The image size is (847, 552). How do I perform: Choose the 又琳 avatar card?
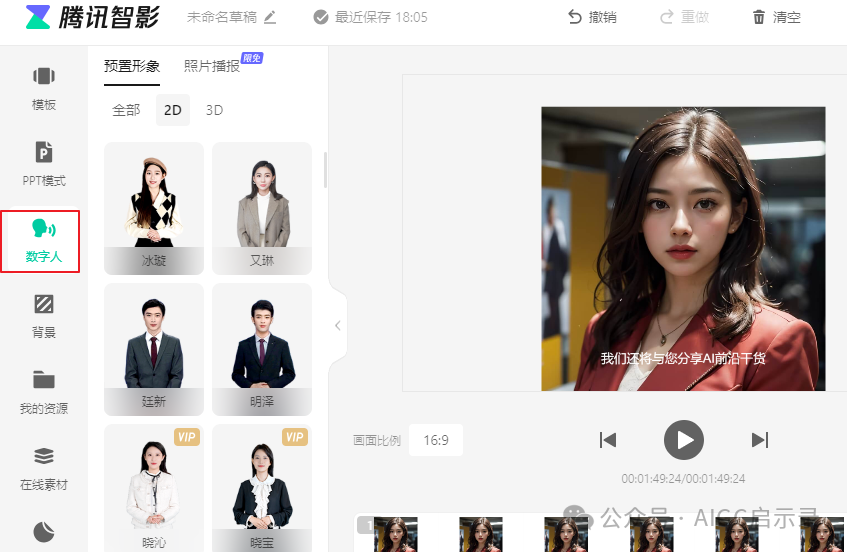tap(262, 208)
